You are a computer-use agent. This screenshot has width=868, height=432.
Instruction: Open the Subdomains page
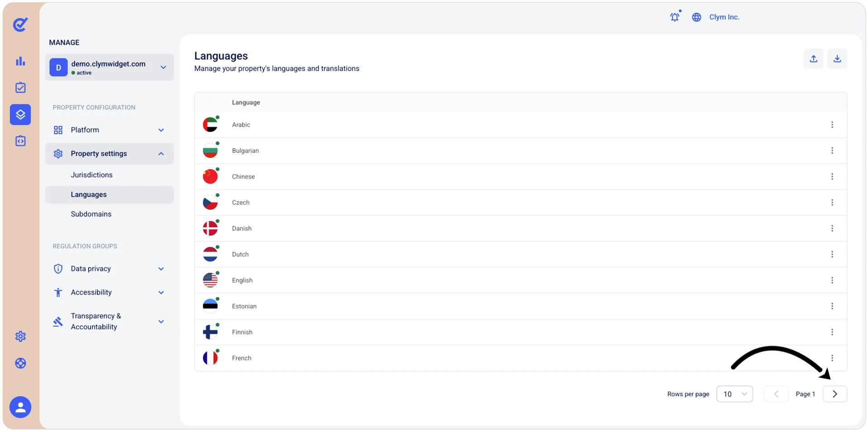click(x=91, y=214)
